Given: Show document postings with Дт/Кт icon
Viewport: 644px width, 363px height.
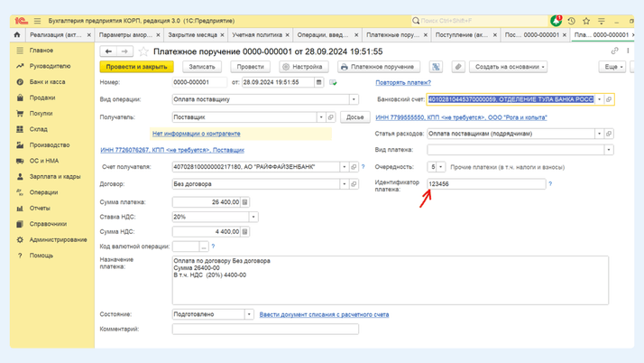Looking at the screenshot, I should click(x=436, y=67).
